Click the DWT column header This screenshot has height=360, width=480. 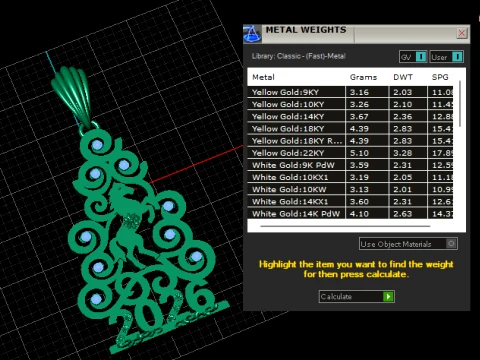click(403, 77)
